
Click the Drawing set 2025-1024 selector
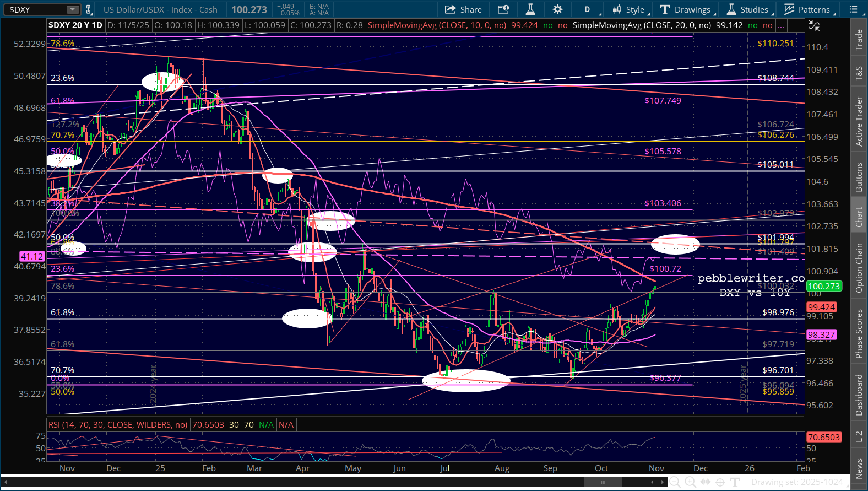(x=797, y=482)
